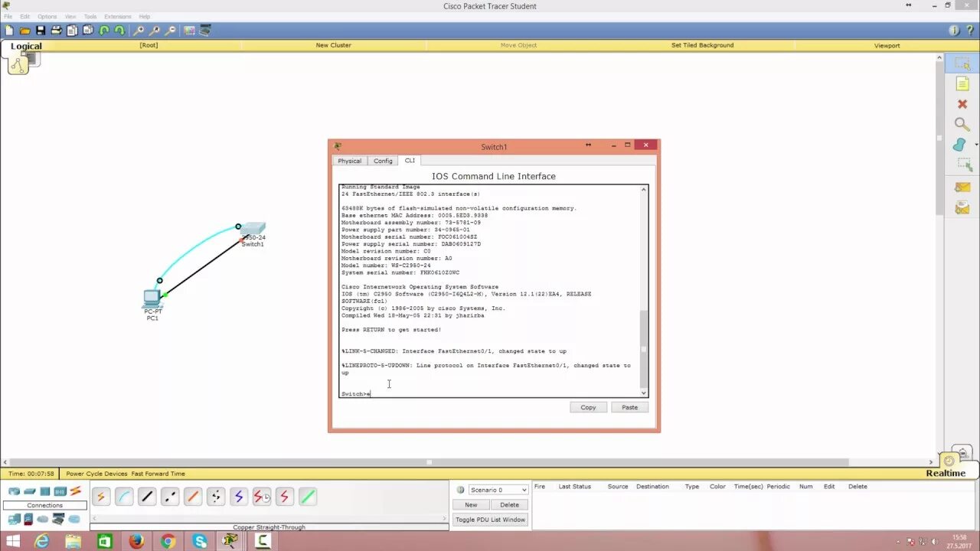Select the Inspect magnifier tool

(962, 124)
